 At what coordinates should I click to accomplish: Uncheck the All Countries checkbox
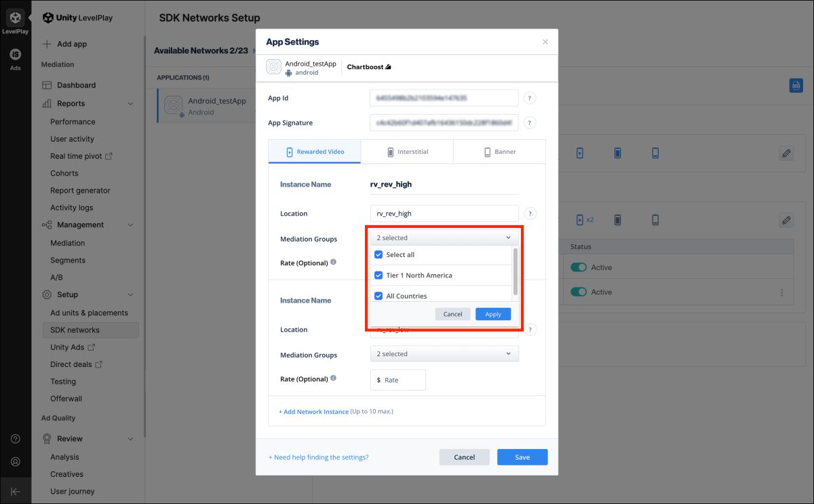click(379, 296)
